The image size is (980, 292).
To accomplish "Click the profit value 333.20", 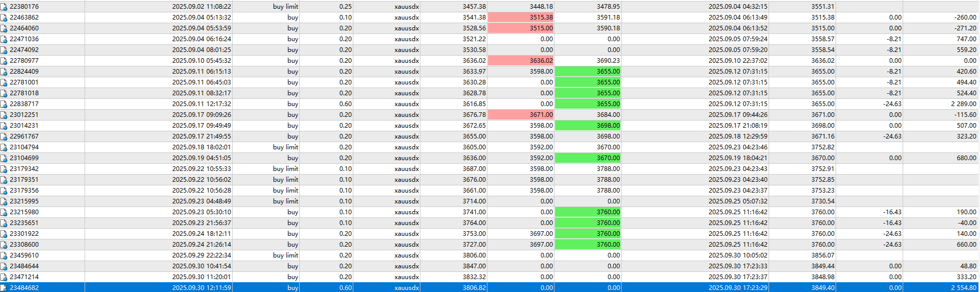I will click(x=967, y=277).
